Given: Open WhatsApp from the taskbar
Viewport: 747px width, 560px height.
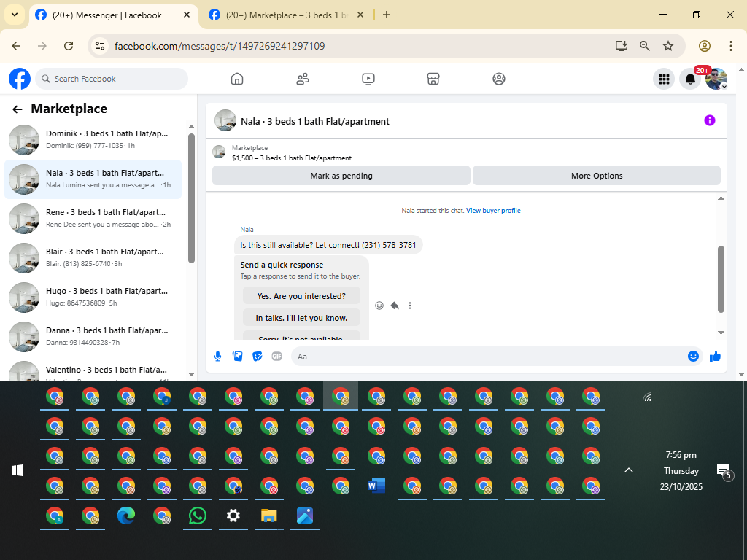Looking at the screenshot, I should (197, 516).
